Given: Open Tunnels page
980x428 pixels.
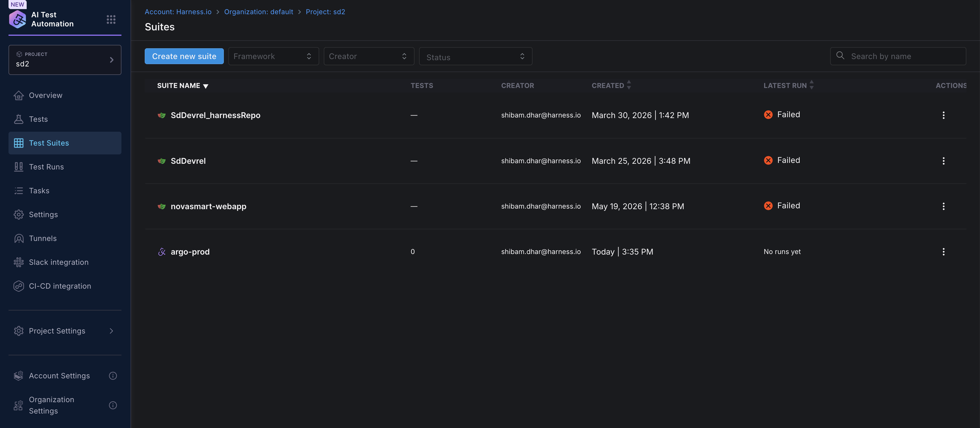Looking at the screenshot, I should click(65, 238).
